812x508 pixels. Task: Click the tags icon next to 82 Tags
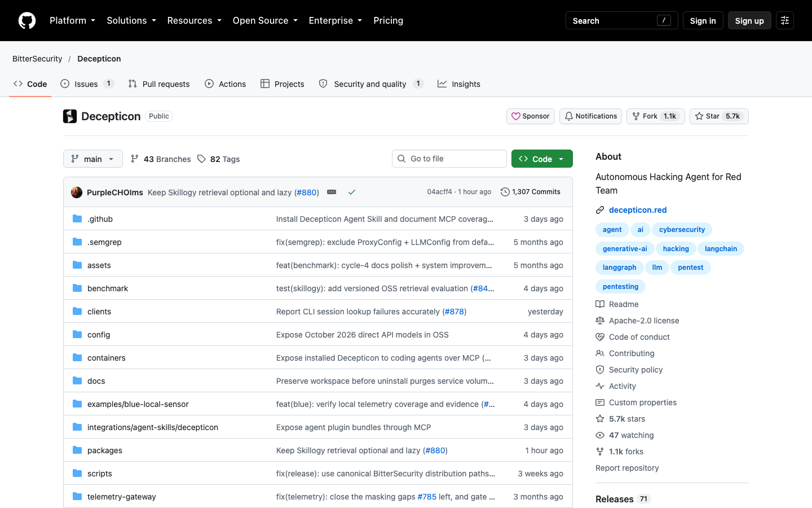201,159
